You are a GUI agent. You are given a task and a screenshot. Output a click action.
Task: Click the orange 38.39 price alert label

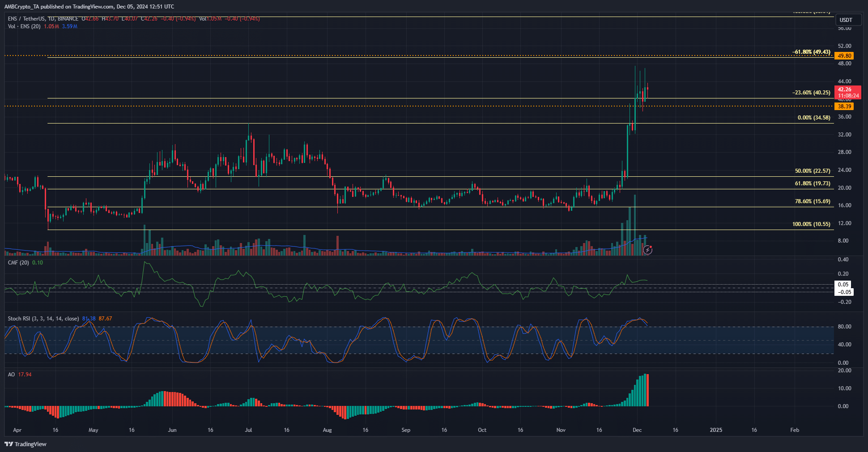coord(844,107)
